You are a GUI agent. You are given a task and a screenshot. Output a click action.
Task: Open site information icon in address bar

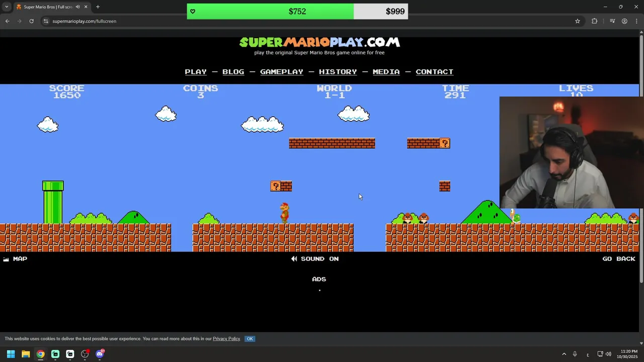pyautogui.click(x=46, y=21)
